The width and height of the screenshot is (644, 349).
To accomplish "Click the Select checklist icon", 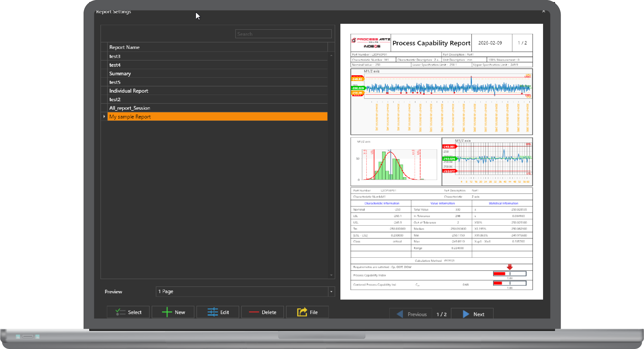I will coord(120,312).
